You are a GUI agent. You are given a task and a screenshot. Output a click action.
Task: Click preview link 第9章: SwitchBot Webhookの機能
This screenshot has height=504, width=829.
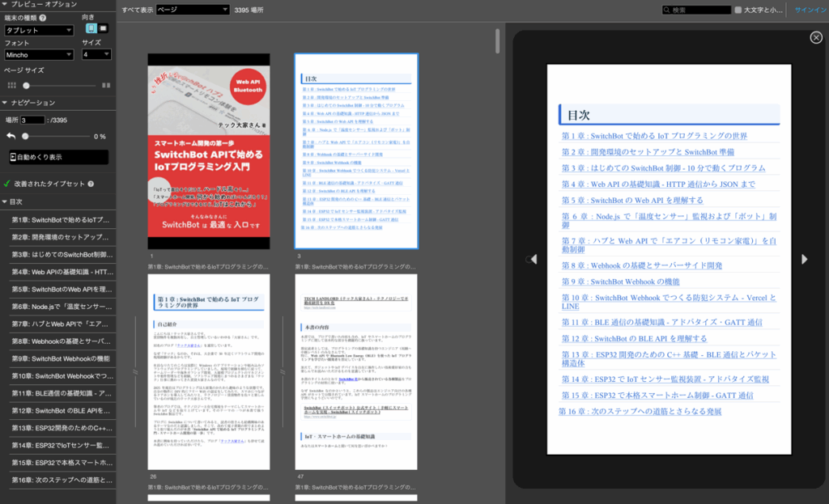pos(620,282)
